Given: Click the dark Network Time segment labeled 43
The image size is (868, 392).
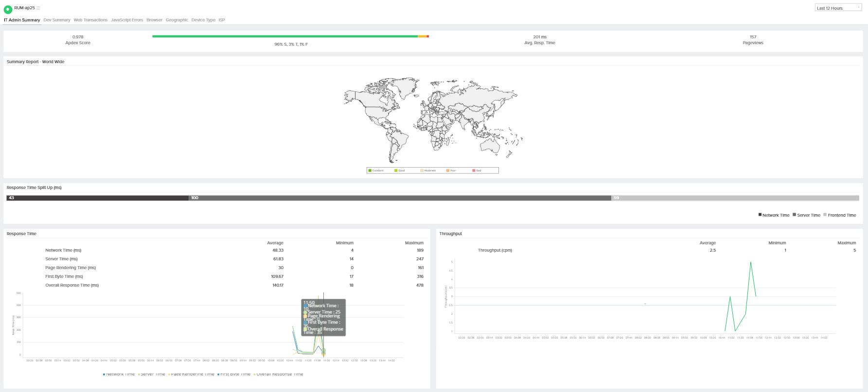Looking at the screenshot, I should (x=98, y=198).
